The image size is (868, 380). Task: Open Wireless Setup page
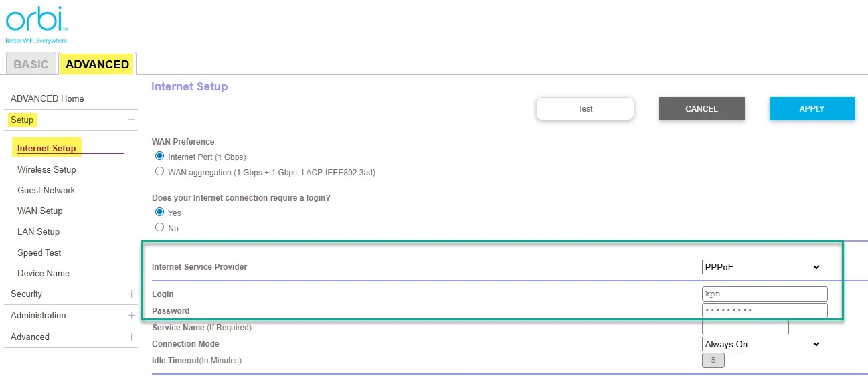pyautogui.click(x=47, y=169)
